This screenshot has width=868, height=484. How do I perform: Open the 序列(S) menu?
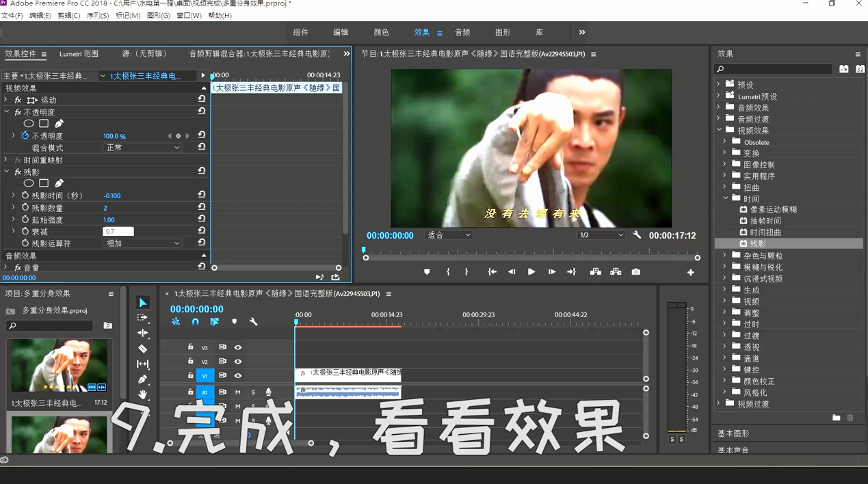[98, 16]
